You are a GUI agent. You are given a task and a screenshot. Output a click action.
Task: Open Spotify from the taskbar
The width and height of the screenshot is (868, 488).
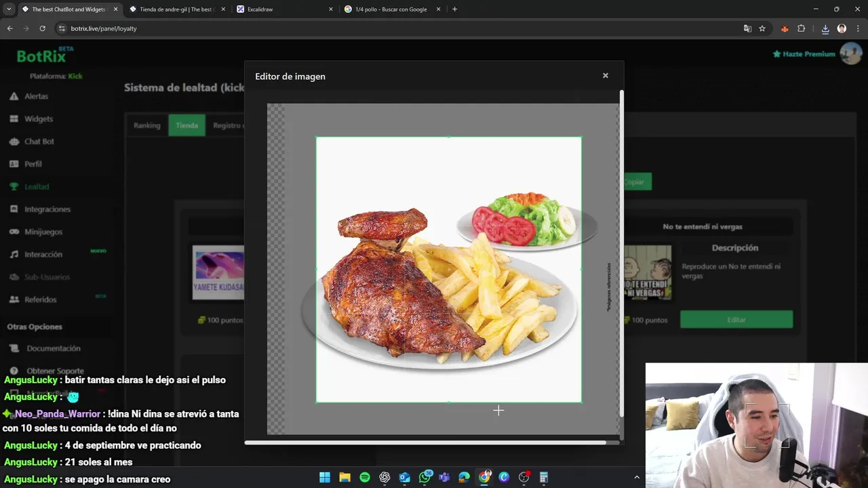pos(365,477)
